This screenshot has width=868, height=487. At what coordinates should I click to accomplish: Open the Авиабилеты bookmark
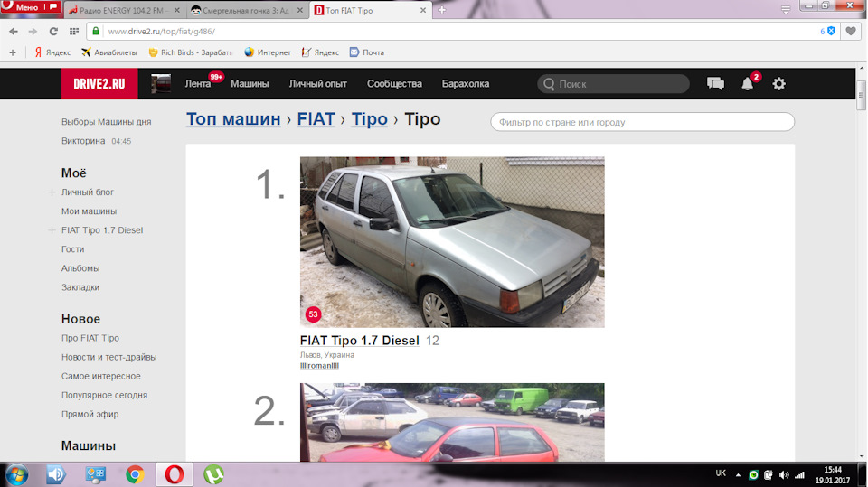pyautogui.click(x=109, y=52)
